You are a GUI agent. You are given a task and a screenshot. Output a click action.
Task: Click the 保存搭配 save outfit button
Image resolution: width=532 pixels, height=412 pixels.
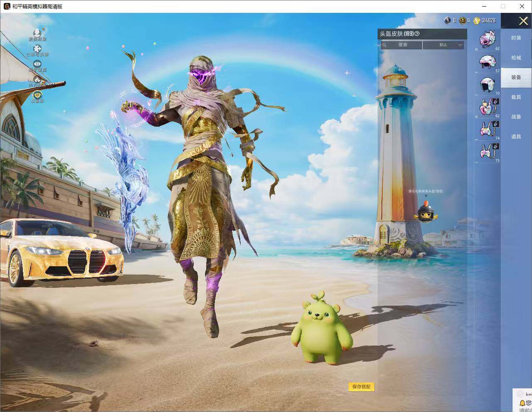pos(361,387)
